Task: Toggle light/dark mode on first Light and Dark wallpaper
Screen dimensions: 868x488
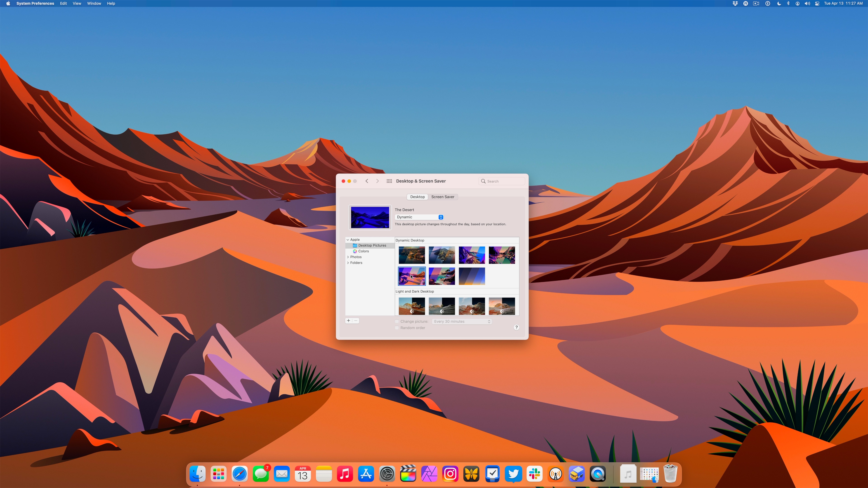Action: pyautogui.click(x=412, y=311)
